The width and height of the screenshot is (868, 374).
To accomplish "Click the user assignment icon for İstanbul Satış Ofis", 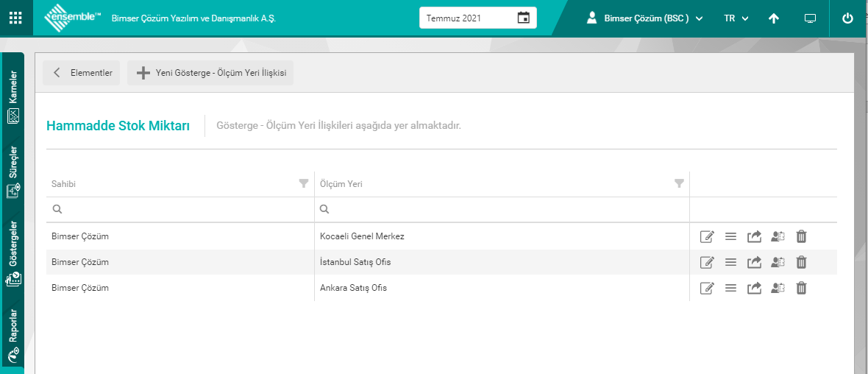I will click(778, 262).
